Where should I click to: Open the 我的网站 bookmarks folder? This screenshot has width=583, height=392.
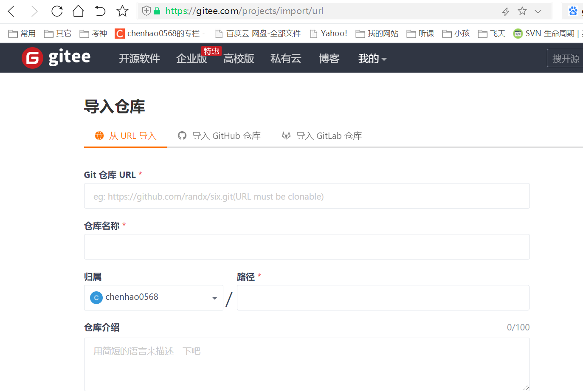tap(377, 34)
